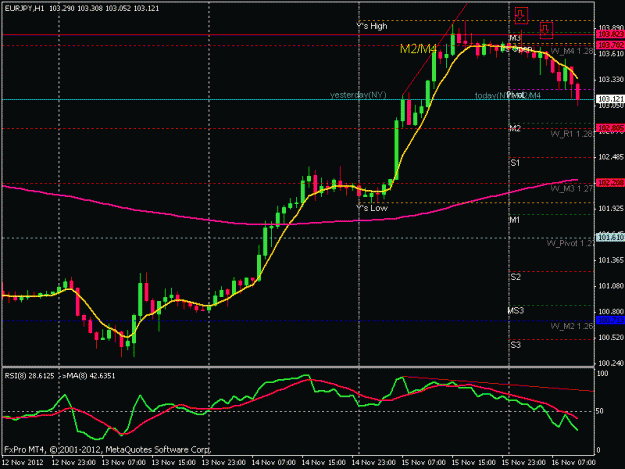Viewport: 625px width, 469px height.
Task: Click the 101.925 price scale value
Action: [x=611, y=208]
